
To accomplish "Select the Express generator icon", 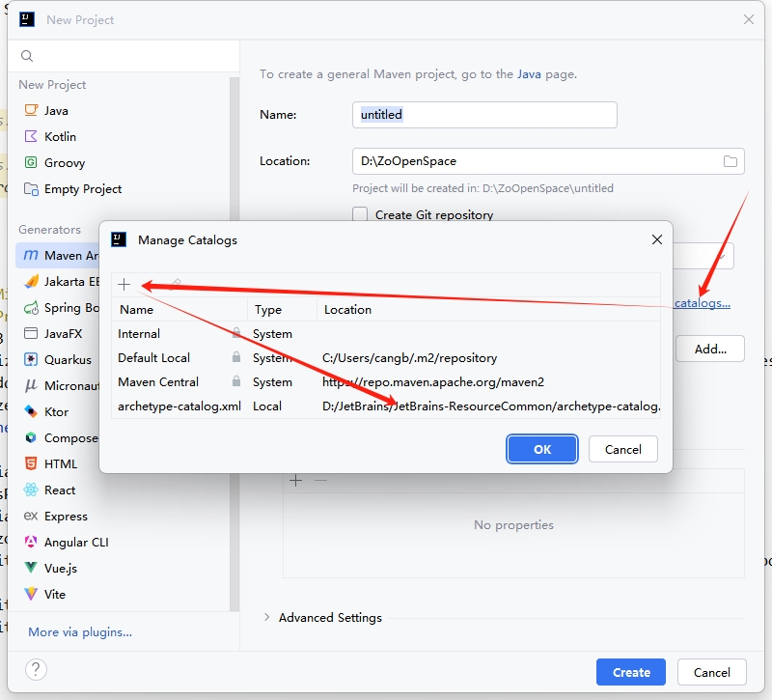I will pos(31,516).
